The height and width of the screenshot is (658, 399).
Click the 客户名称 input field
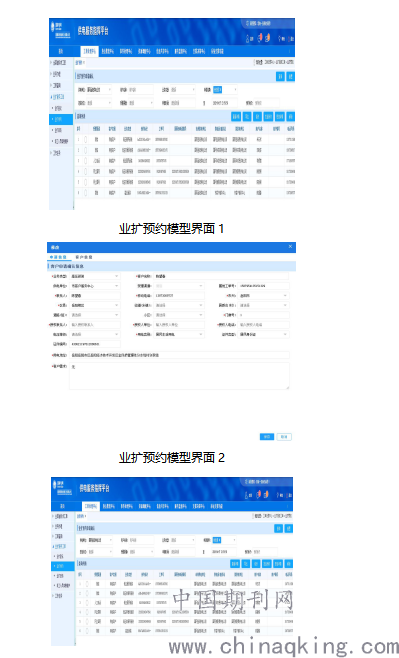[x=221, y=277]
